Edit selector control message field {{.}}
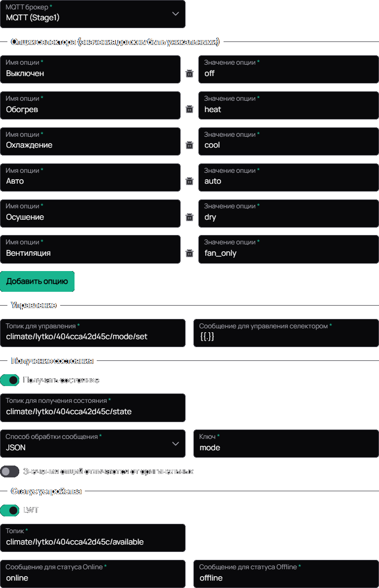Screen dimensions: 379x588 (286, 333)
